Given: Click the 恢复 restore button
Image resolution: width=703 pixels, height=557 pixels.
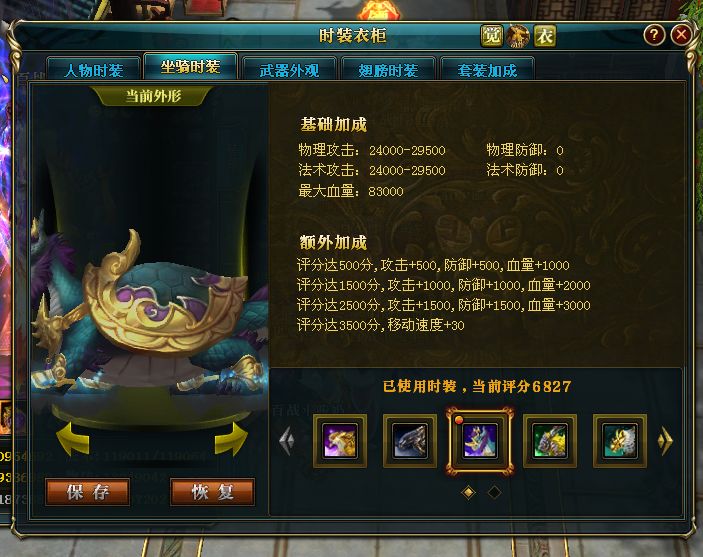Looking at the screenshot, I should (x=213, y=492).
